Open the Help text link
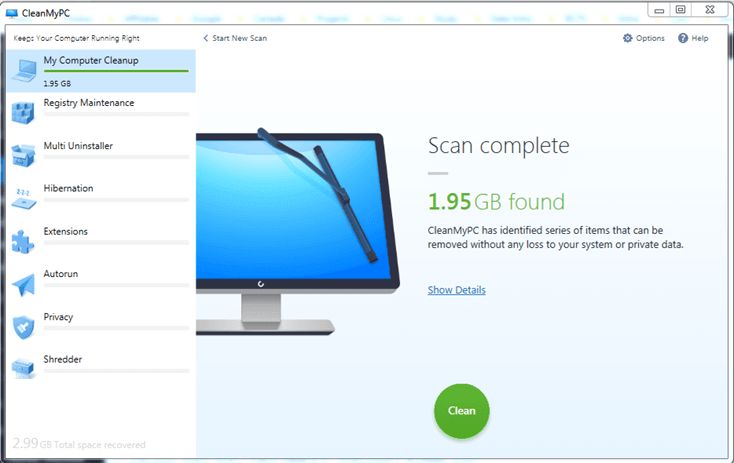 700,38
